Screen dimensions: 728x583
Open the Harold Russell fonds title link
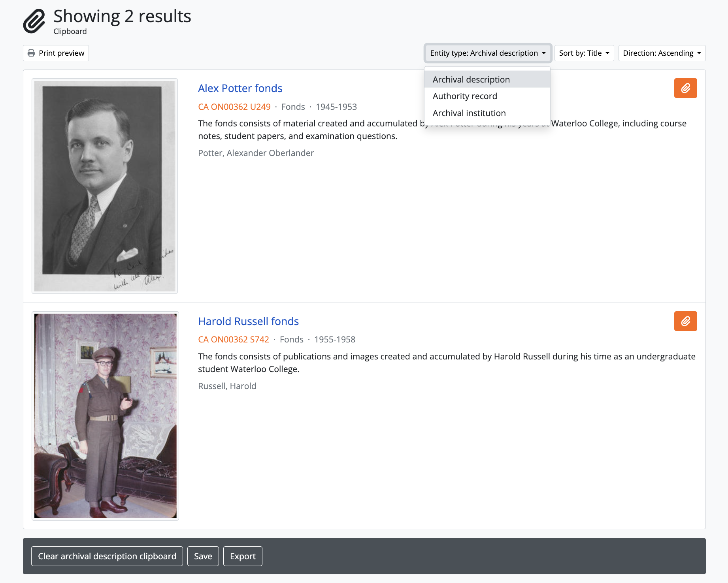pos(248,322)
